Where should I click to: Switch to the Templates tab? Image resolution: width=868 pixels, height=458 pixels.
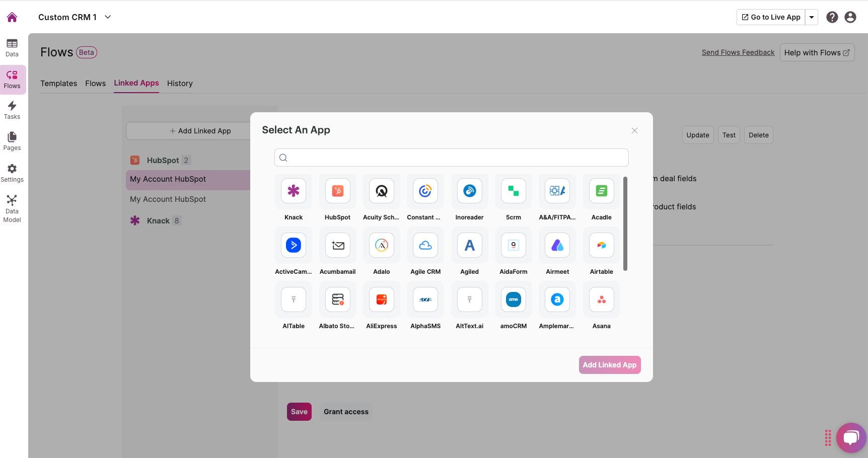[59, 84]
